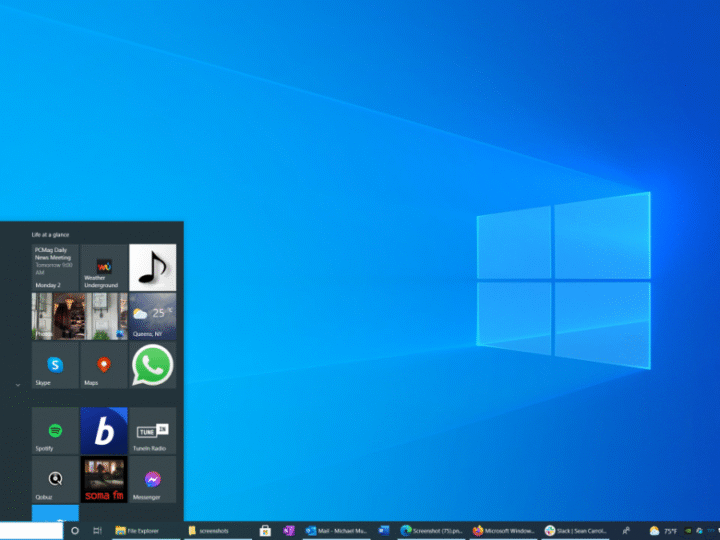720x540 pixels.
Task: Click the People icon in the taskbar
Action: (626, 531)
